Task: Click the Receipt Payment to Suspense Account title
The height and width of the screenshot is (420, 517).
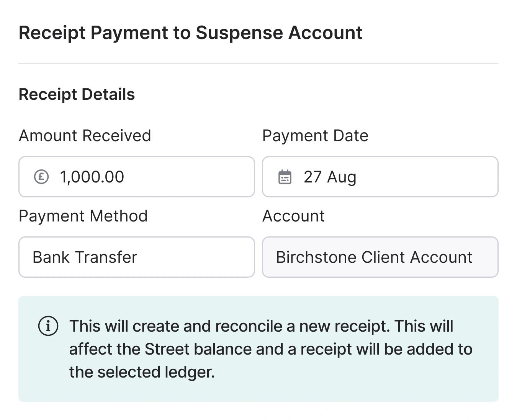Action: tap(190, 33)
